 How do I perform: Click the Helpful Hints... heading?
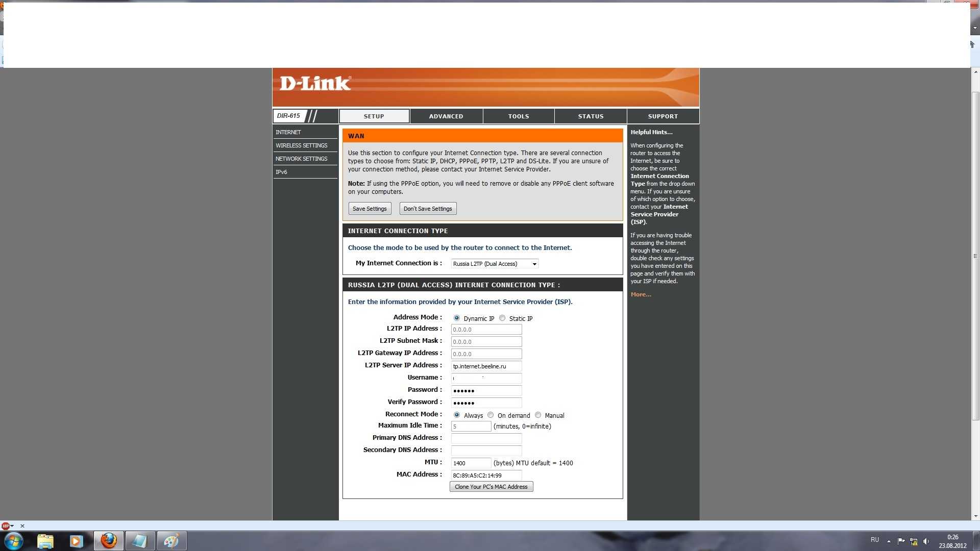(651, 132)
